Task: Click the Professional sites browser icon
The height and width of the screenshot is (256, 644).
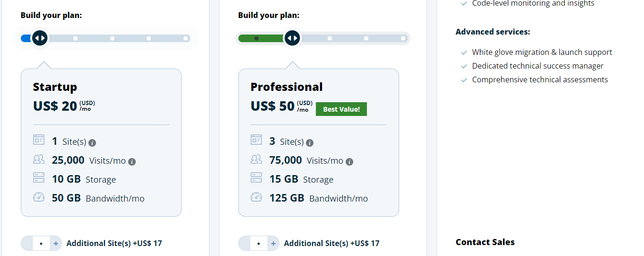Action: [x=256, y=140]
